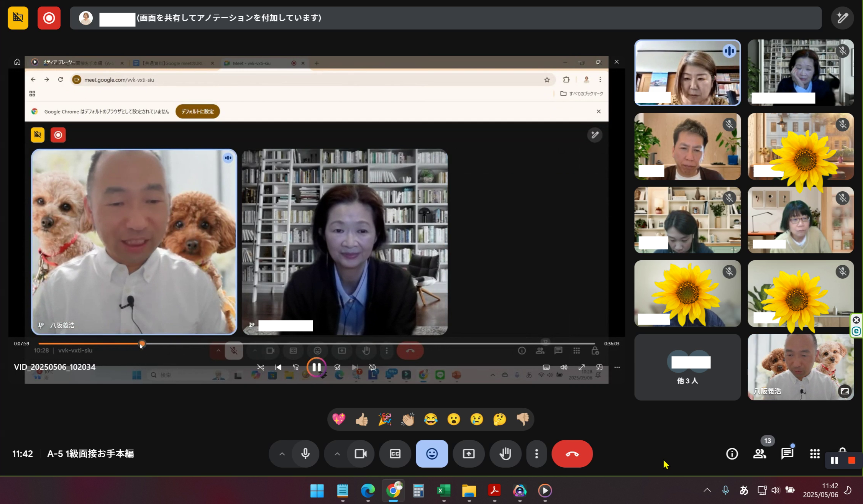863x504 pixels.
Task: Open the chat messages icon
Action: [787, 454]
